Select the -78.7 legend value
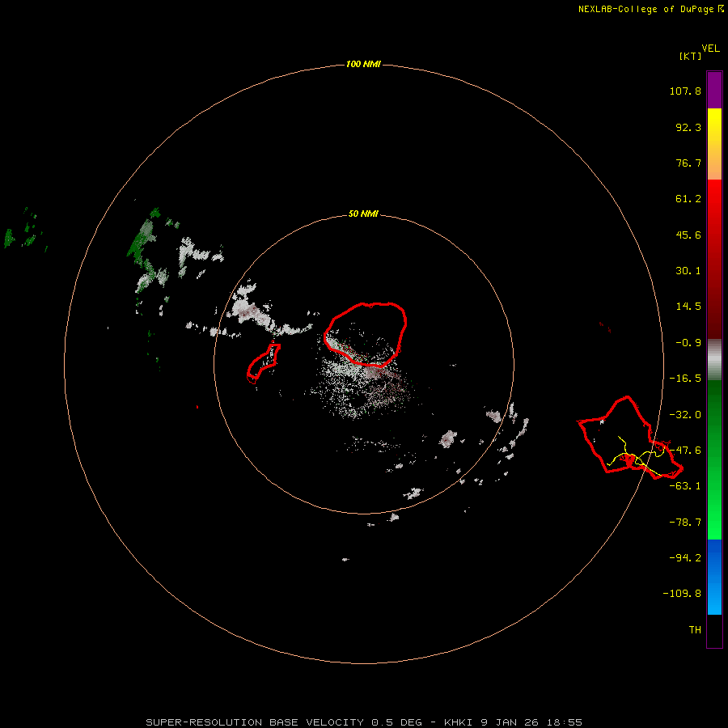Viewport: 728px width, 728px height. click(685, 523)
